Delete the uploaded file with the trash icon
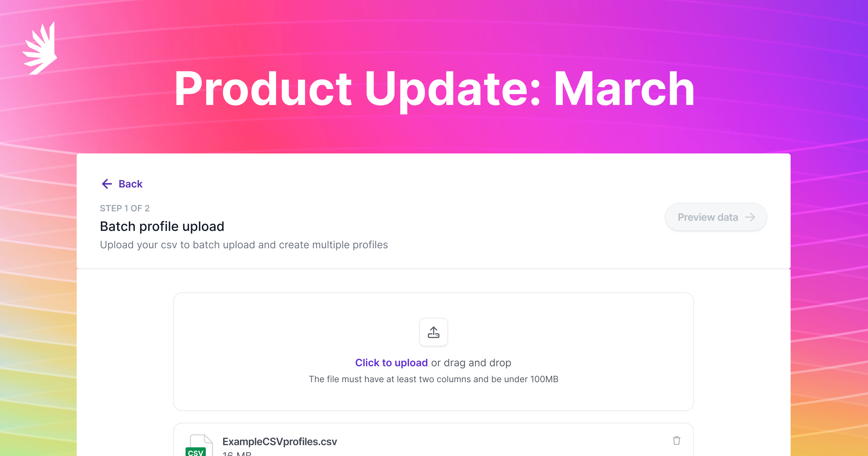The width and height of the screenshot is (868, 456). click(676, 440)
